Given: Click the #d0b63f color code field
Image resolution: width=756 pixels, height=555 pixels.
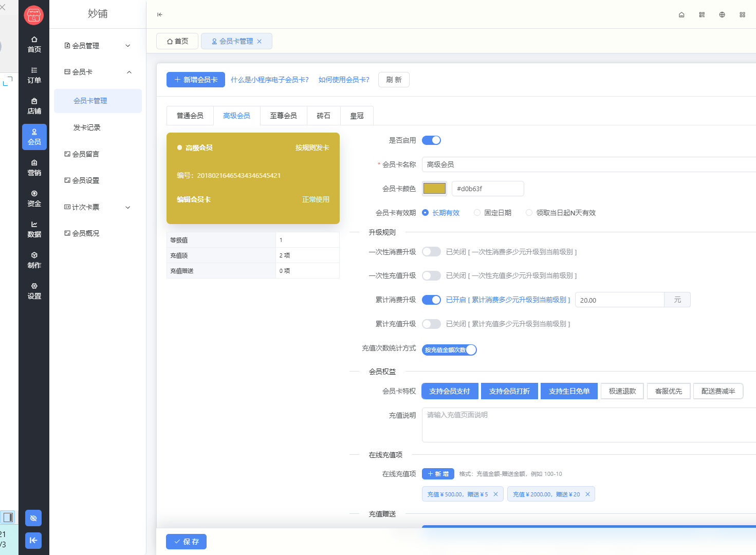Looking at the screenshot, I should [488, 189].
